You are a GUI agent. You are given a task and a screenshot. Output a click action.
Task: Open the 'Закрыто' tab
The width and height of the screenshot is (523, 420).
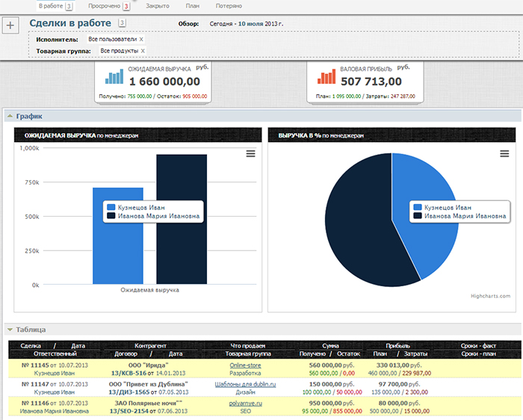(158, 6)
